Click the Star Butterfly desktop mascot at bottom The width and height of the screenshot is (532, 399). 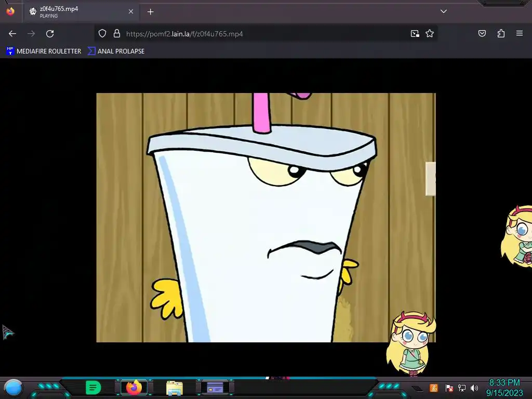click(x=411, y=344)
